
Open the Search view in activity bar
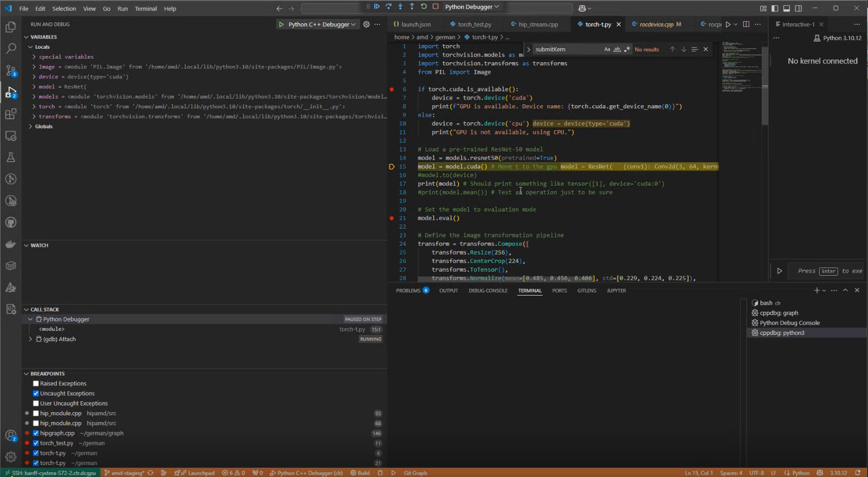(10, 49)
